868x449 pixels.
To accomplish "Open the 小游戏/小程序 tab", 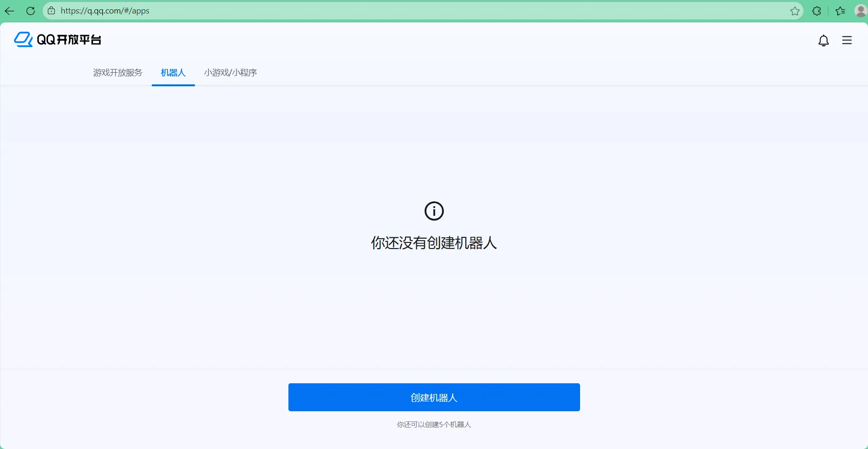I will click(231, 73).
